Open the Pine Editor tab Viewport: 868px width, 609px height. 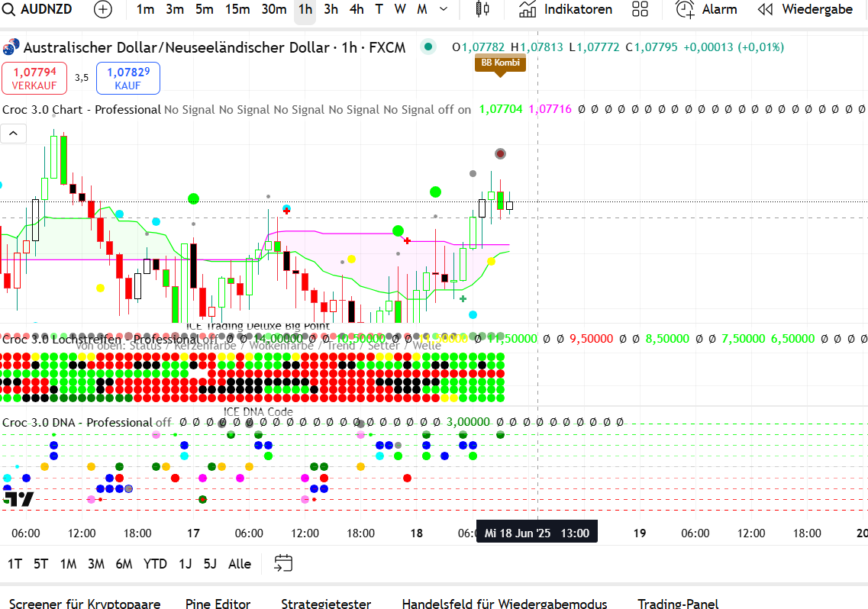click(218, 603)
